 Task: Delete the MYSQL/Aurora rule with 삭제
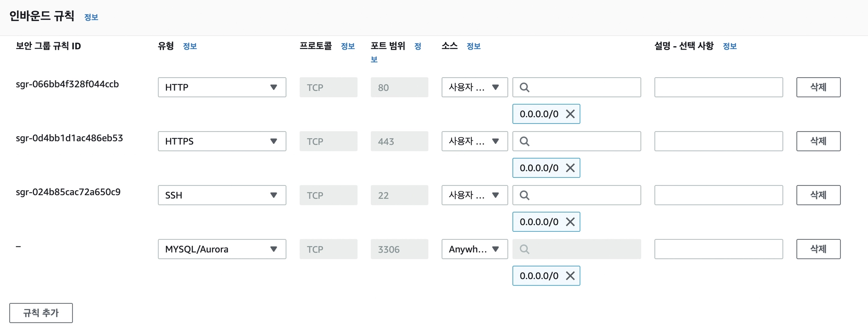(x=818, y=249)
